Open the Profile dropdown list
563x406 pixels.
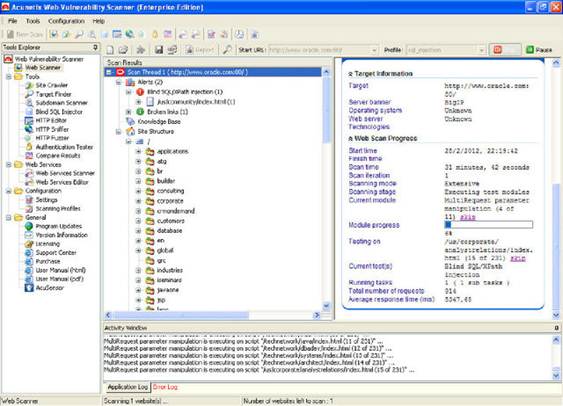click(481, 50)
